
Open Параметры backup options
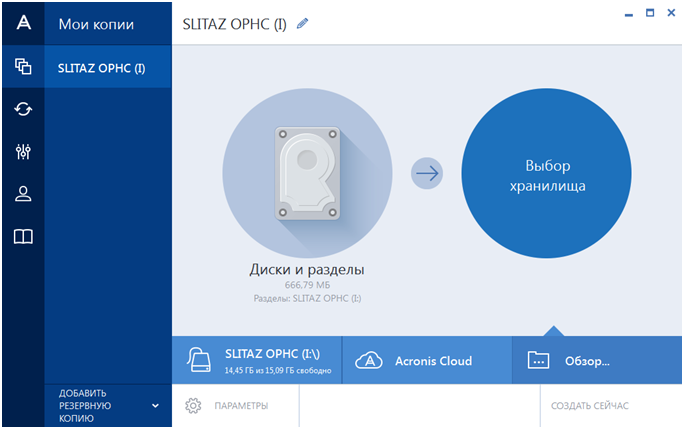pyautogui.click(x=236, y=406)
